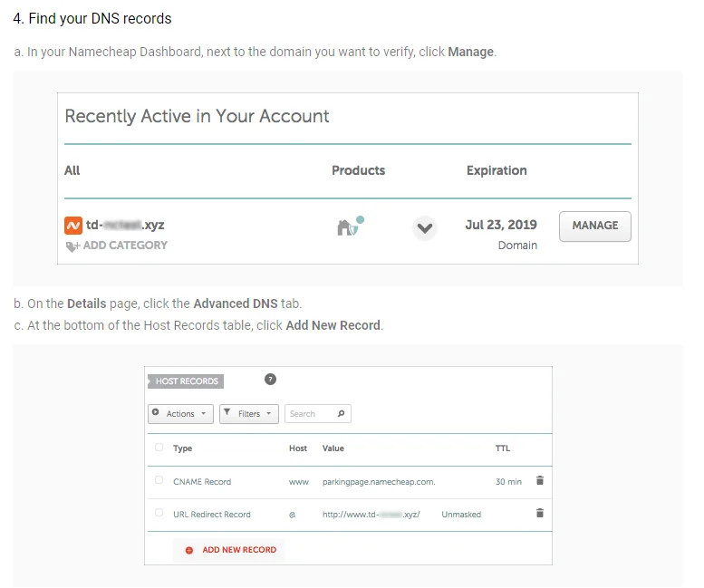
Task: Delete the CNAME Record using trash icon
Action: (x=540, y=481)
